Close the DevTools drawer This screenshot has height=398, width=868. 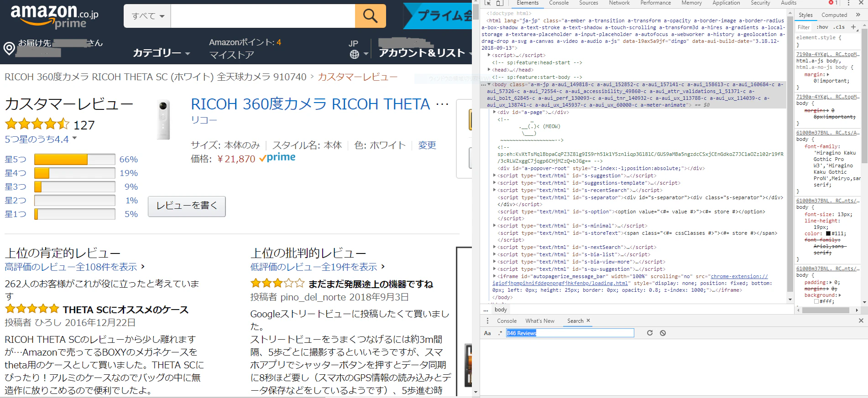coord(861,320)
